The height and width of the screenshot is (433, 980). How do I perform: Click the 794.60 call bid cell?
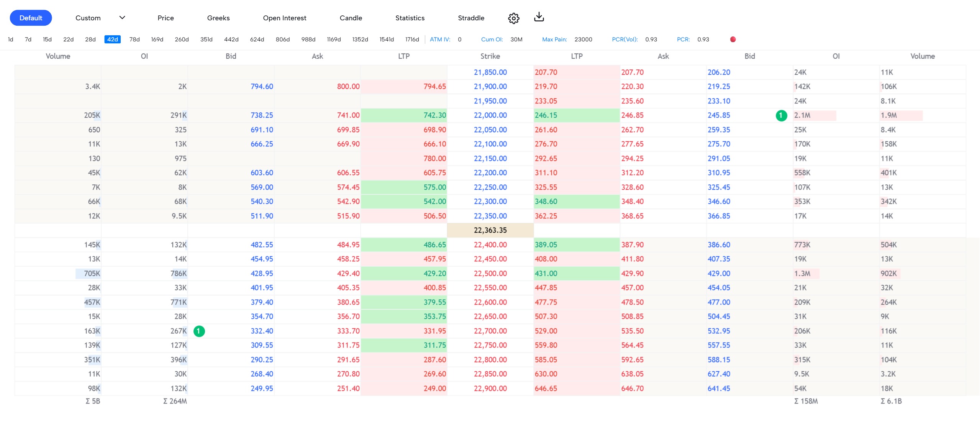tap(231, 87)
